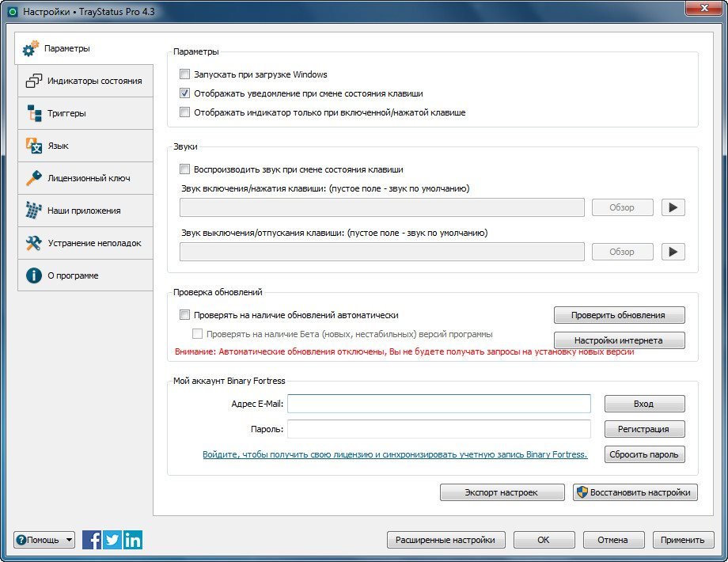This screenshot has height=562, width=728.
Task: Click the Наши приложения grid icon
Action: pyautogui.click(x=33, y=211)
